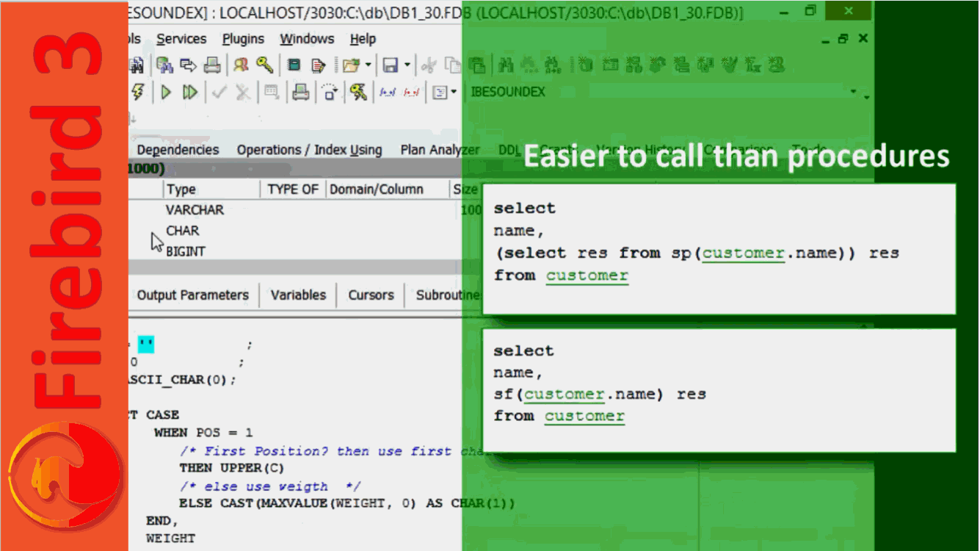Click the yellow key icon in the top toolbar
Viewport: 980px width, 551px height.
(x=264, y=65)
